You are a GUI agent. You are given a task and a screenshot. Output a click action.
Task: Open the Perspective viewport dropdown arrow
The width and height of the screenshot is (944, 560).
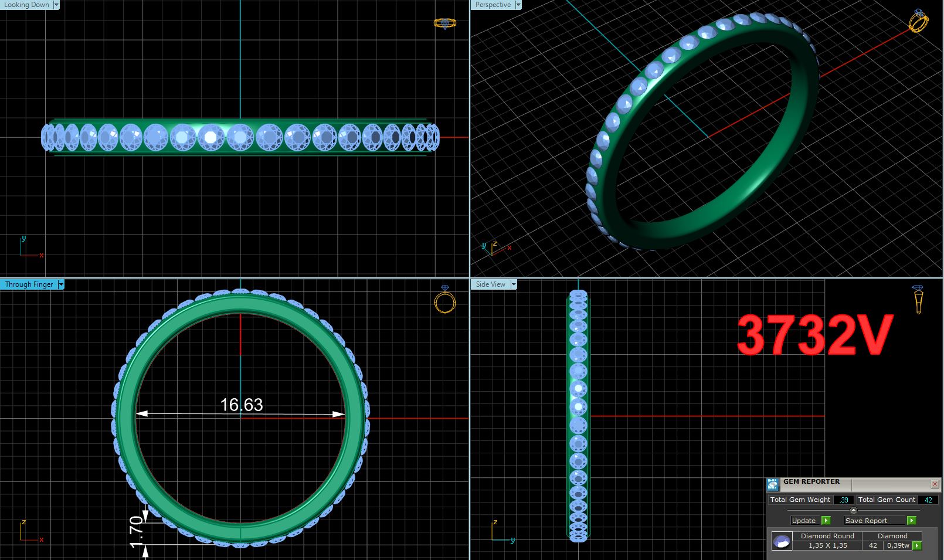[x=518, y=5]
